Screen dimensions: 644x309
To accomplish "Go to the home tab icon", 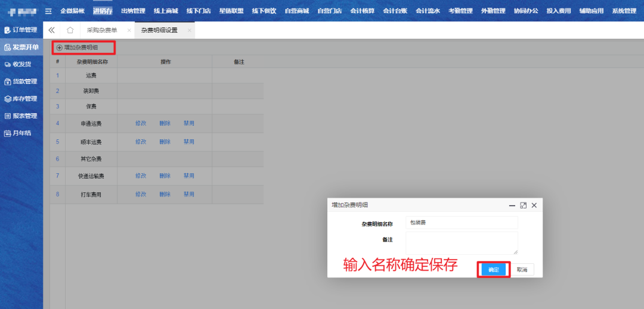I will [70, 30].
